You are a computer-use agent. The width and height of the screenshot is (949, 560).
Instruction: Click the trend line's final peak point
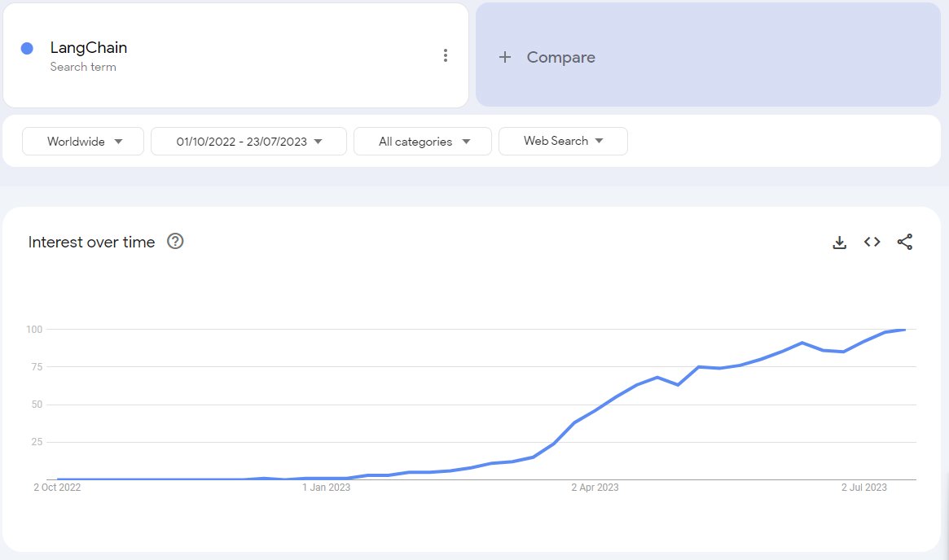pos(904,330)
